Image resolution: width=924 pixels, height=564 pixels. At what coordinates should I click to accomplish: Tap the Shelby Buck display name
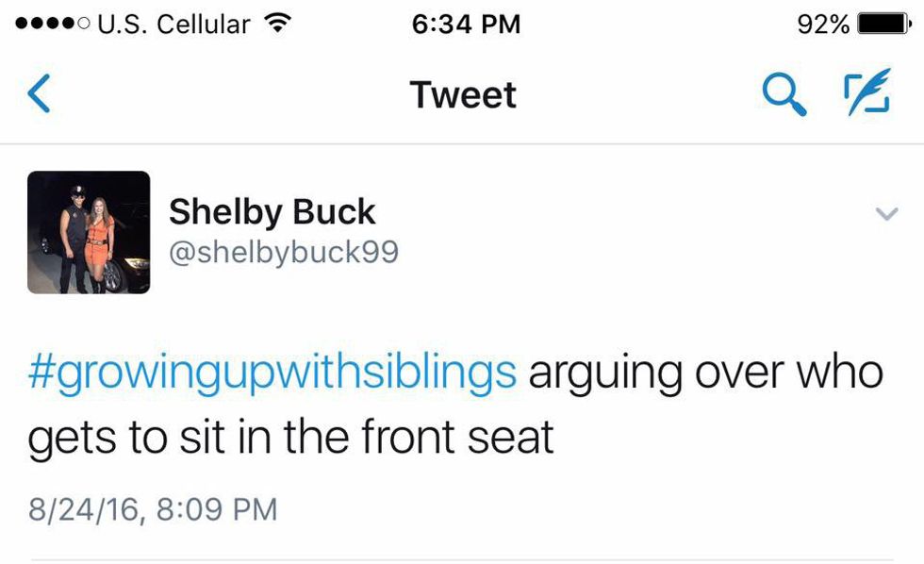(x=272, y=212)
